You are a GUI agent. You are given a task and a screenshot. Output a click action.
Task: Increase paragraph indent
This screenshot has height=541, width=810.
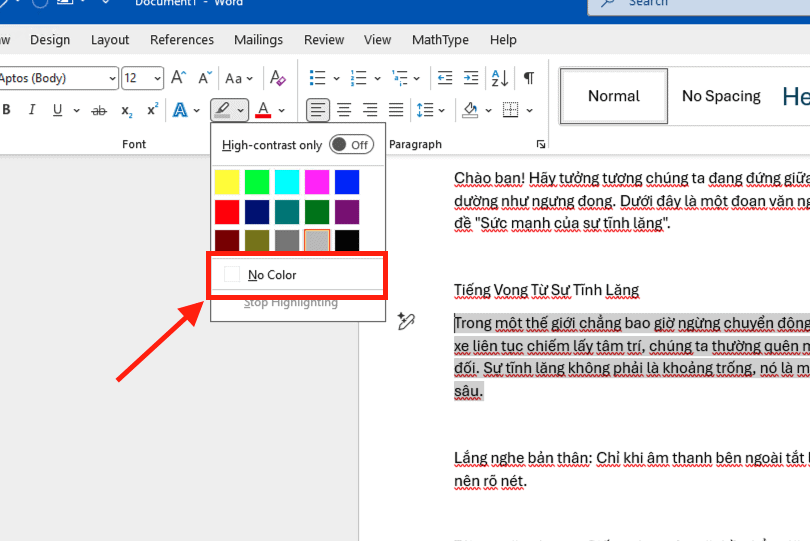[471, 78]
